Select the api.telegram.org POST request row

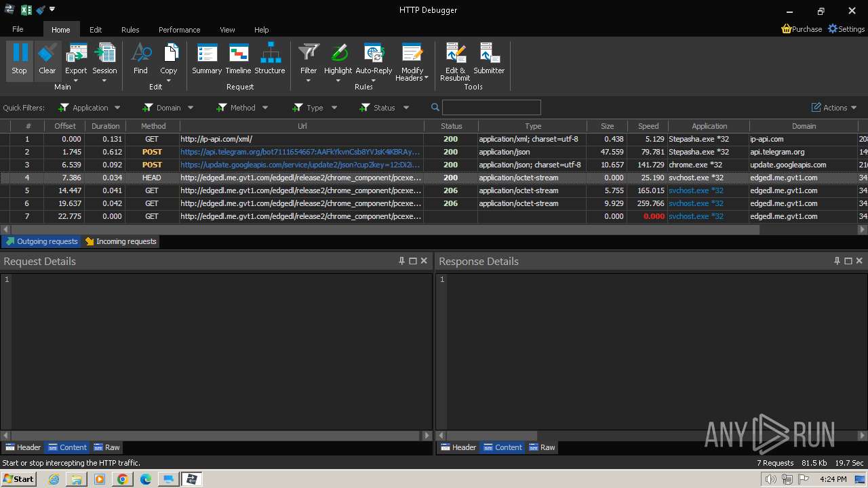pyautogui.click(x=434, y=152)
